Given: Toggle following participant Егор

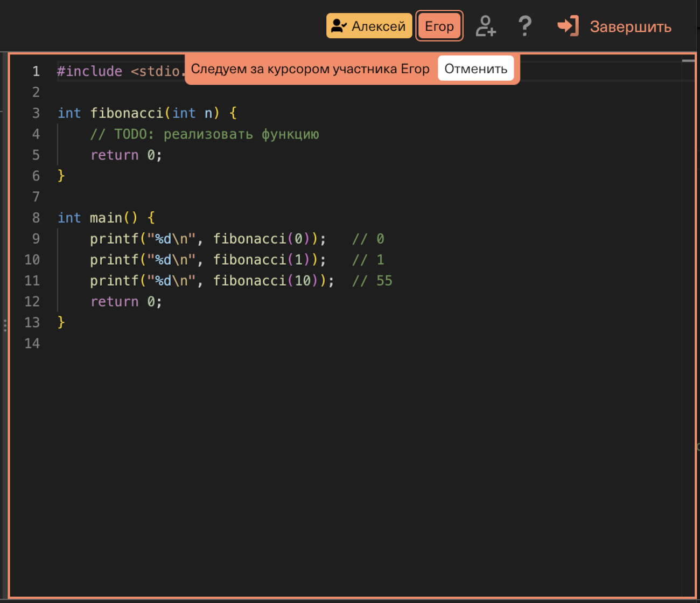Looking at the screenshot, I should pyautogui.click(x=439, y=26).
